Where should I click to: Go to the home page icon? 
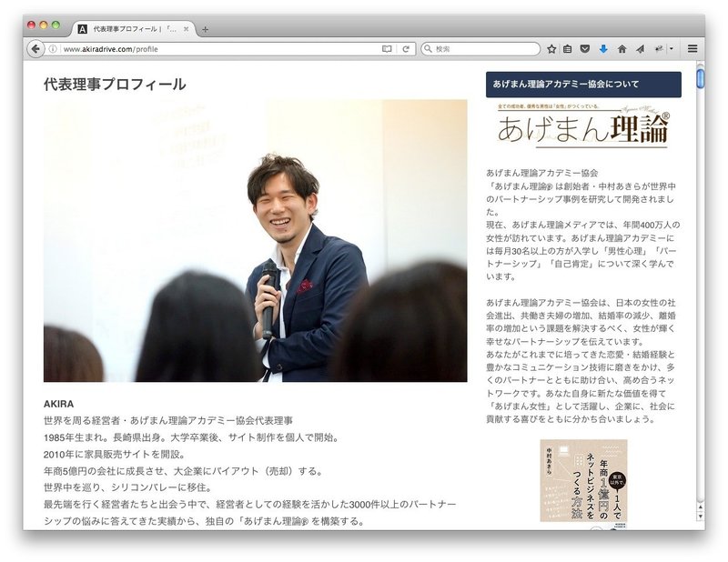tap(622, 49)
